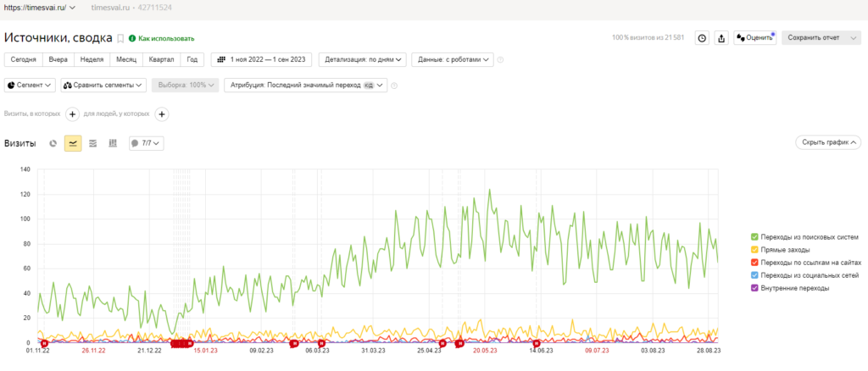This screenshot has width=868, height=371.
Task: Open Данные: с роботами dropdown
Action: 453,59
